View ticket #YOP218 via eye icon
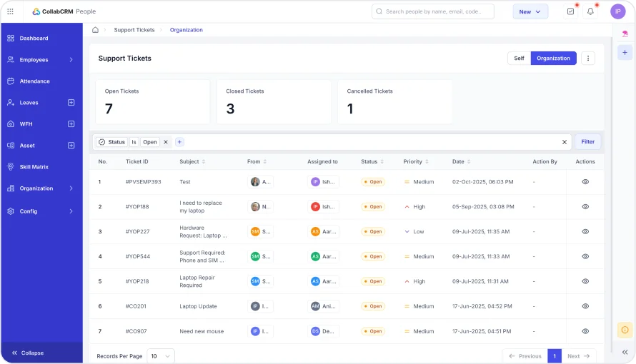Image resolution: width=636 pixels, height=364 pixels. 585,281
